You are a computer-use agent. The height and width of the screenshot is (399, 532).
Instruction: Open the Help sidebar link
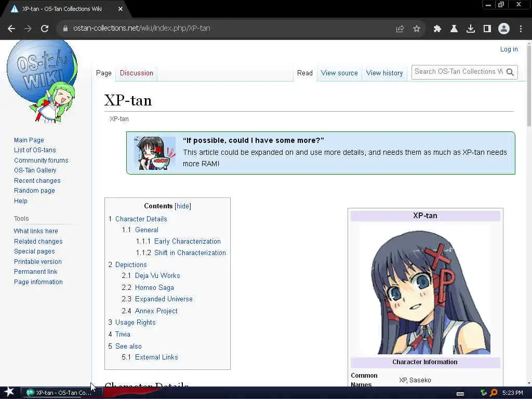(21, 201)
